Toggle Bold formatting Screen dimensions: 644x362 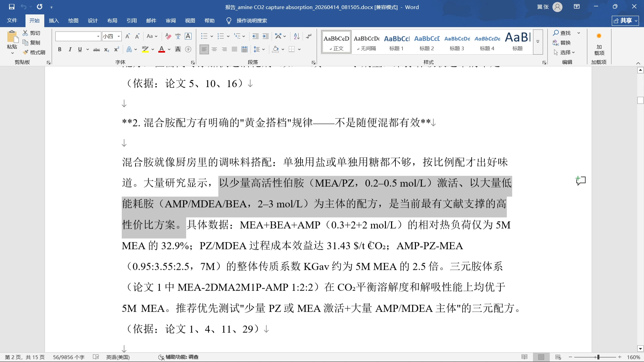pos(59,50)
